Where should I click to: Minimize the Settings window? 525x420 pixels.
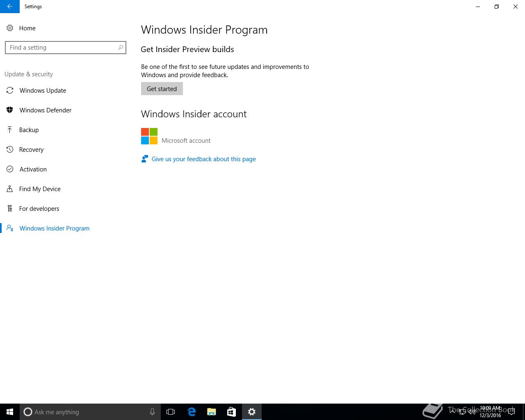(x=478, y=7)
